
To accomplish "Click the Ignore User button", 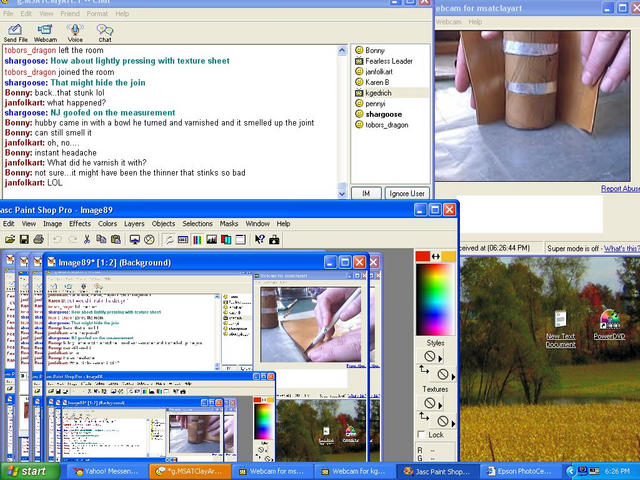I will 407,193.
